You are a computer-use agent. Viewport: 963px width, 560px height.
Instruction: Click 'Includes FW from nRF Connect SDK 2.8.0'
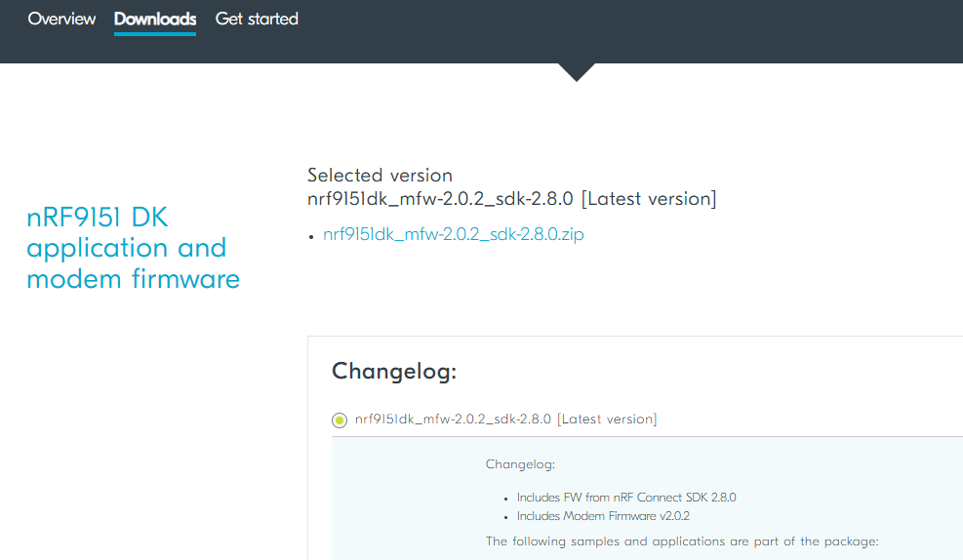pos(625,498)
